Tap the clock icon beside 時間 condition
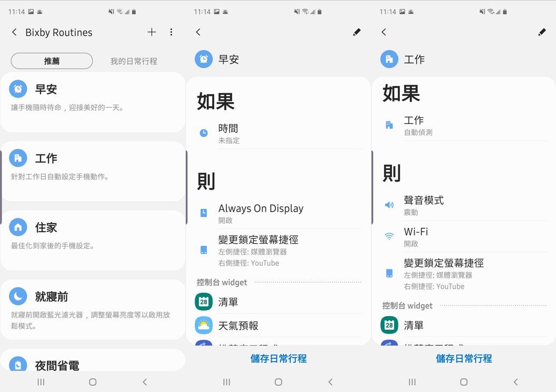Image resolution: width=556 pixels, height=392 pixels. pos(203,133)
